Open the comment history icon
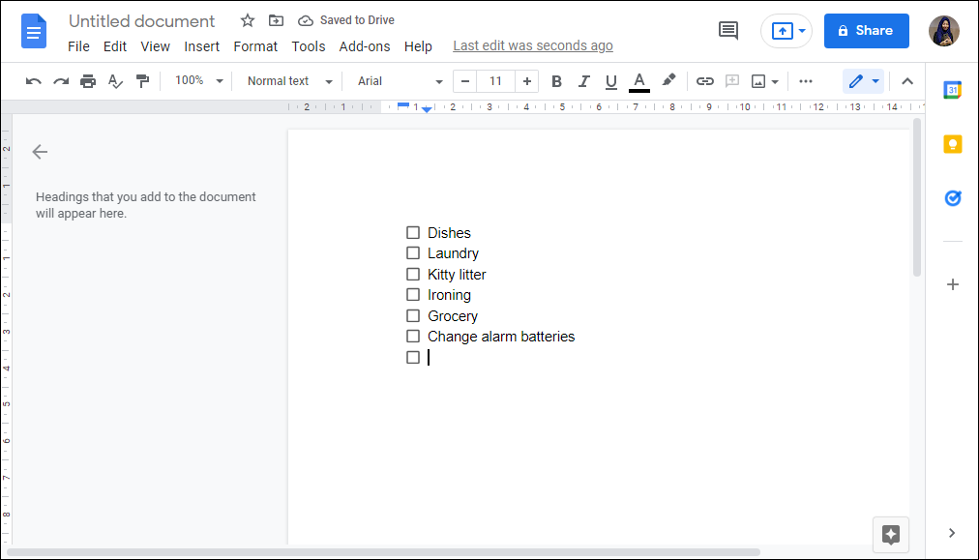 728,31
